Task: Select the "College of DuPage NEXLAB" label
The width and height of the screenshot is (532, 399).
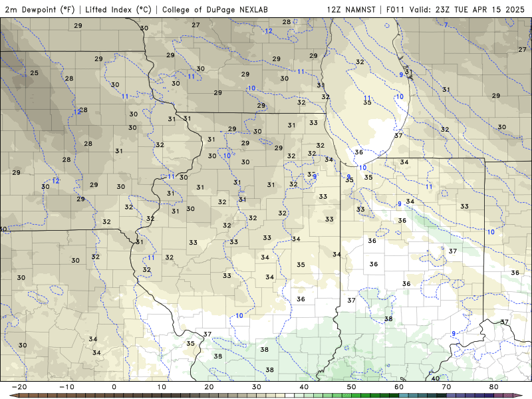Action: pos(215,9)
